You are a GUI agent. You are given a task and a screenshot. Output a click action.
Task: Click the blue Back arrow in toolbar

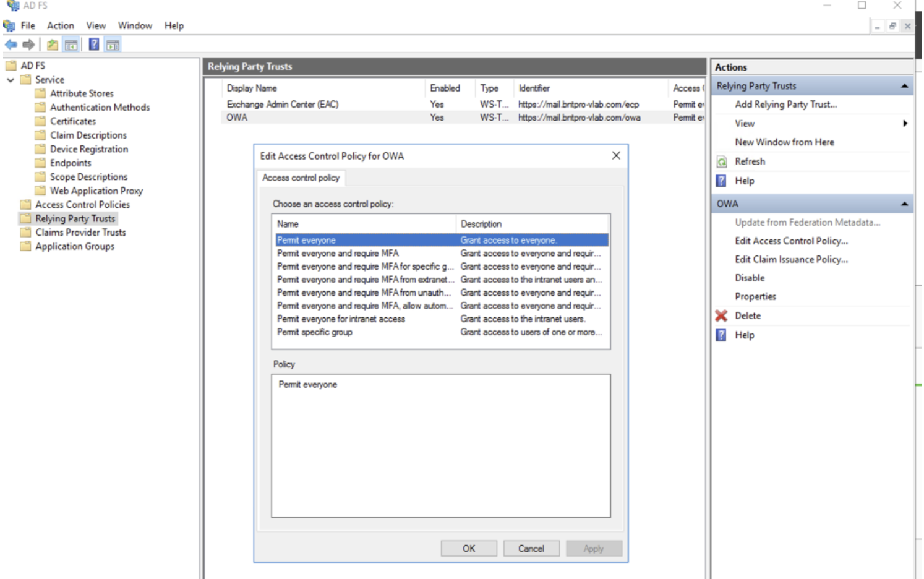[11, 45]
